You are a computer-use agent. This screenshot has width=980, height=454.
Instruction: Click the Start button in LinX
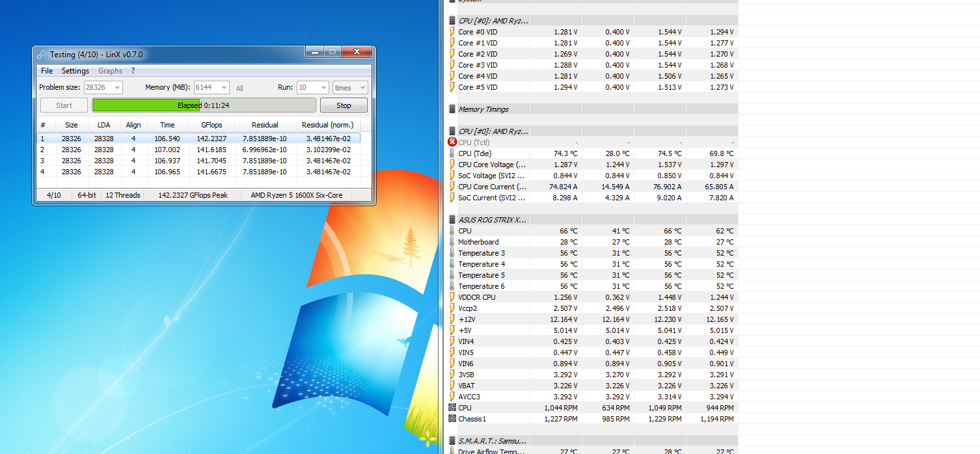[64, 105]
